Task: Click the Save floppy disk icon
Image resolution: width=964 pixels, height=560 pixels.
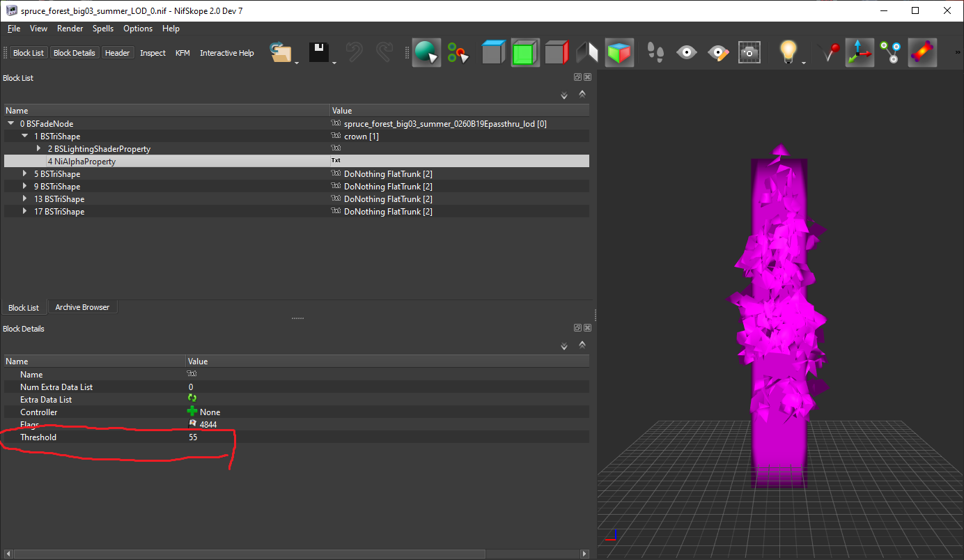Action: coord(319,53)
